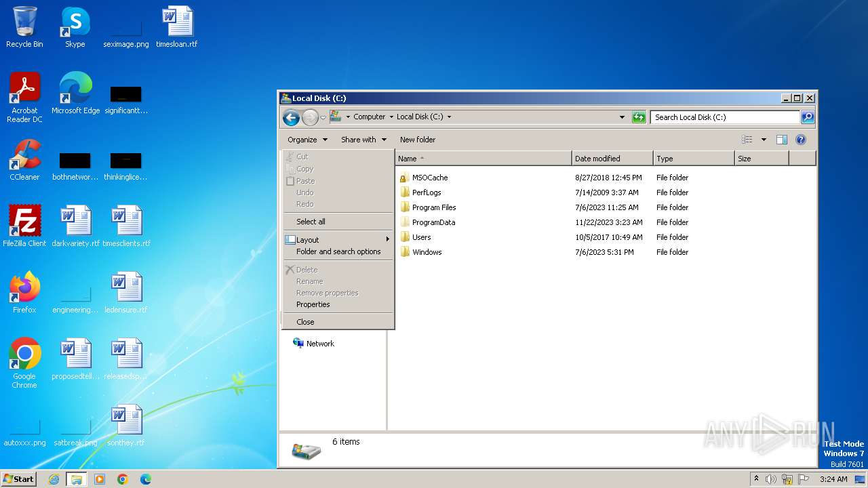Viewport: 868px width, 488px height.
Task: Click the Edge taskbar icon
Action: pos(145,479)
